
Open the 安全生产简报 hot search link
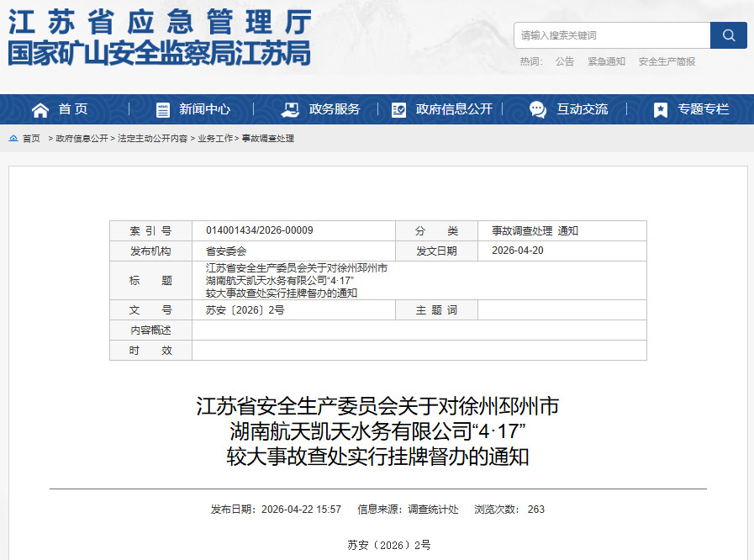point(667,61)
